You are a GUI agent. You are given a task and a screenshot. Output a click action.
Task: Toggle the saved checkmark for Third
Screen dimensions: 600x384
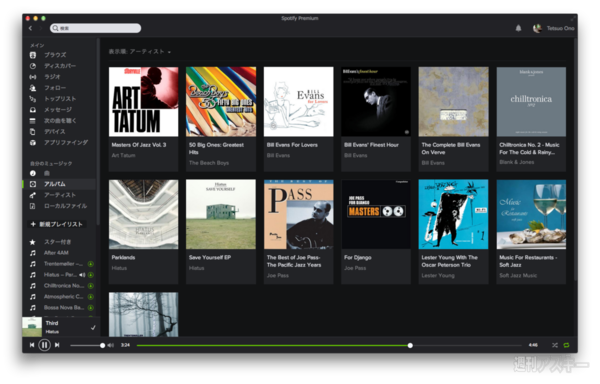coord(93,328)
